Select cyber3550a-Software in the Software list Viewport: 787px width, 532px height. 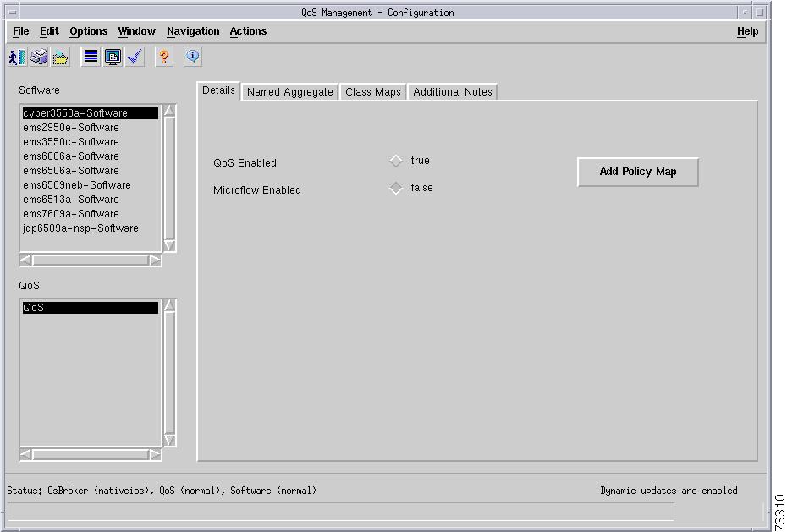(91, 113)
